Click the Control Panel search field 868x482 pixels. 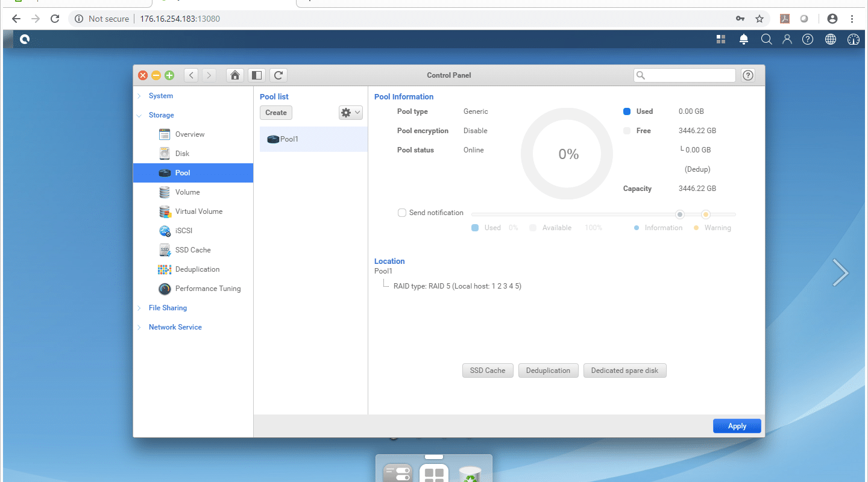tap(685, 75)
